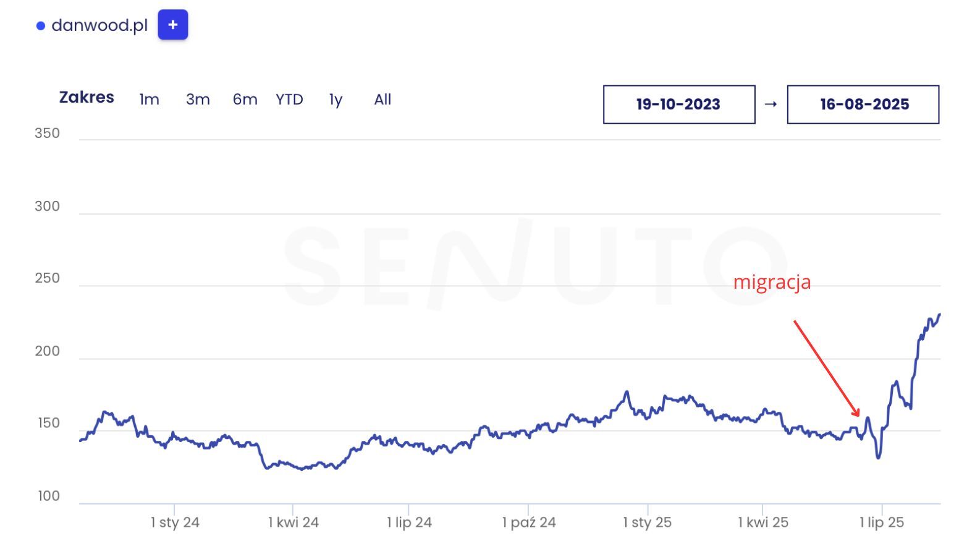Click the danwood.pl domain label
Screen dimensions: 980x541
coord(99,25)
